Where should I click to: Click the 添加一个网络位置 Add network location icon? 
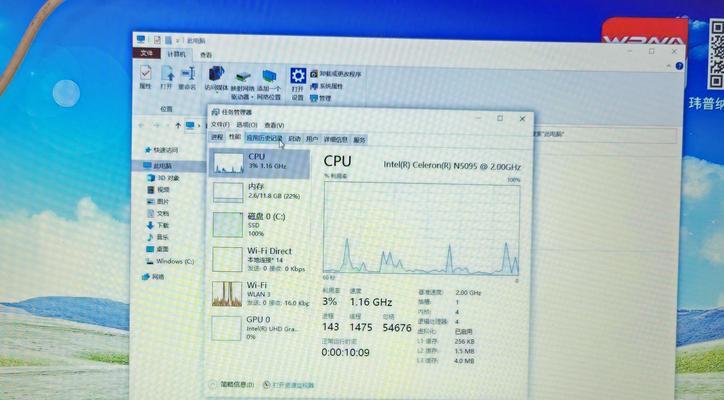(x=269, y=85)
